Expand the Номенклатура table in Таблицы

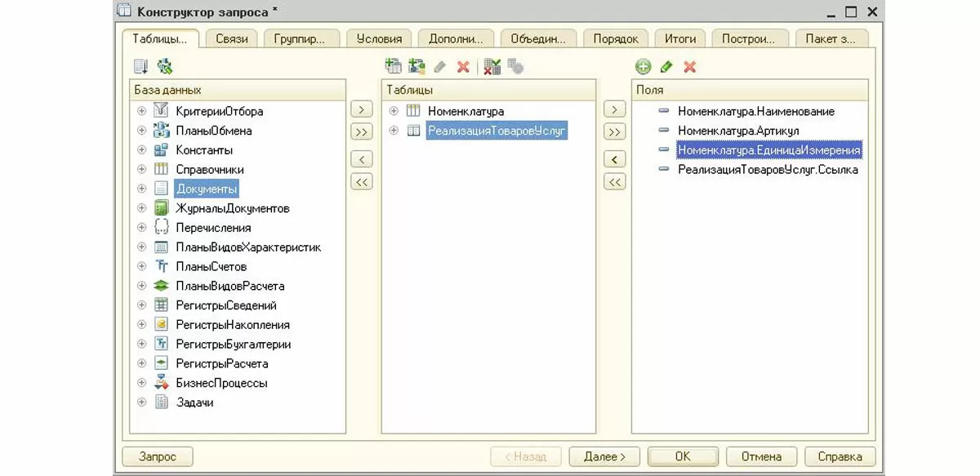click(394, 111)
